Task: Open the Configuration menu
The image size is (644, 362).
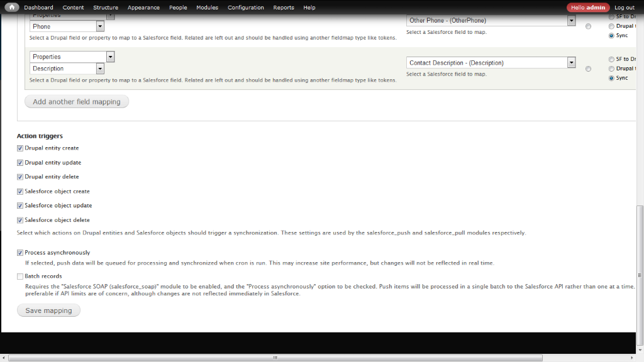Action: click(x=246, y=8)
